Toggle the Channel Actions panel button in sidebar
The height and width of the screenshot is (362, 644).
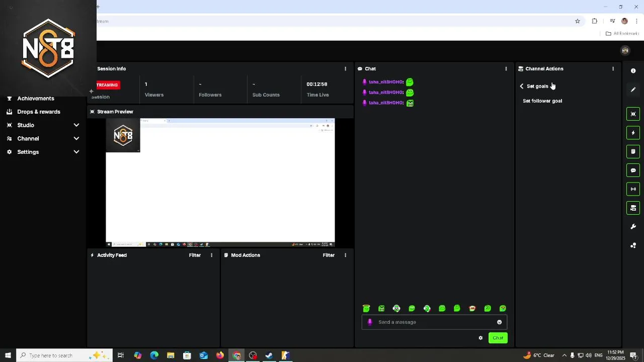coord(633,208)
